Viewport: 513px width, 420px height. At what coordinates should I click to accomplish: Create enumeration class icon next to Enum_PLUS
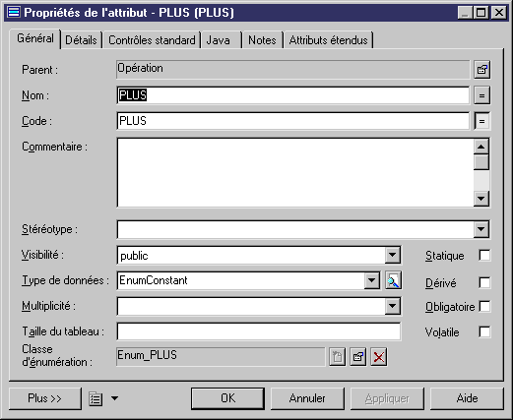(x=338, y=357)
